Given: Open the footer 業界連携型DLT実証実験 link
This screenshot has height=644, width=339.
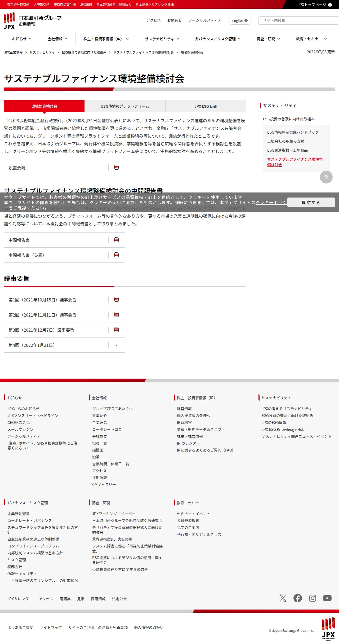Looking at the screenshot, I should [112, 539].
